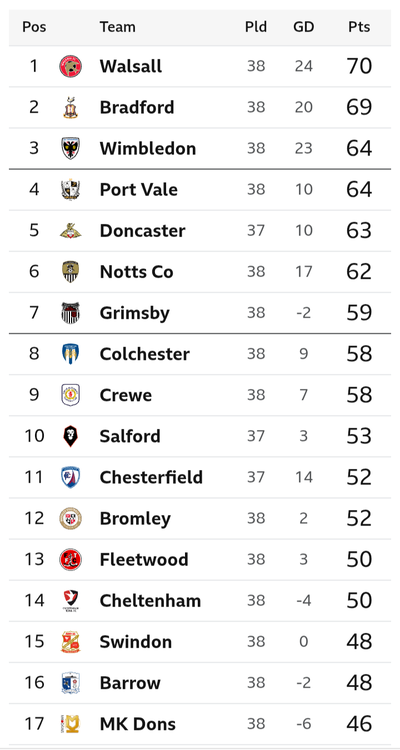Select the Salford lion badge icon
This screenshot has height=750, width=400.
[70, 436]
